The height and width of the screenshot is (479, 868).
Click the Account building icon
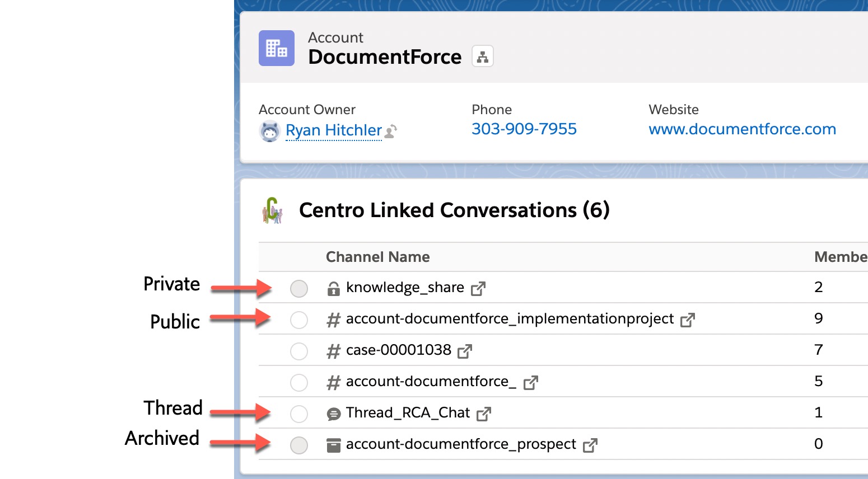point(277,48)
